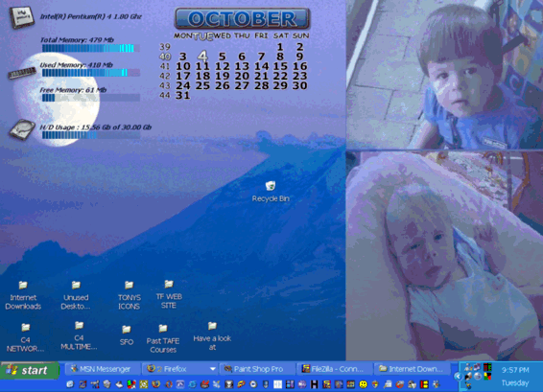Viewport: 543px width, 392px height.
Task: Switch to FileZilla taskbar item
Action: click(x=334, y=369)
